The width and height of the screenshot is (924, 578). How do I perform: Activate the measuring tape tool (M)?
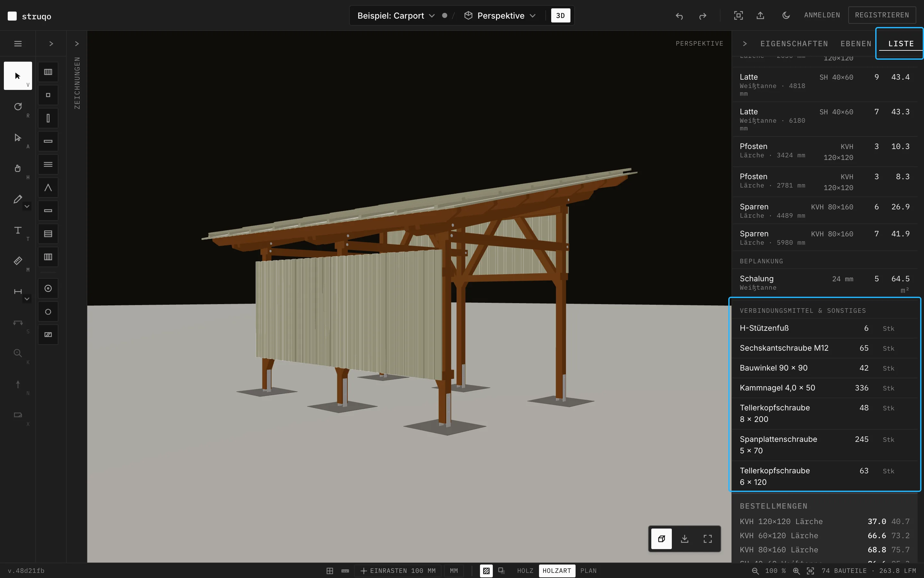pos(18,261)
